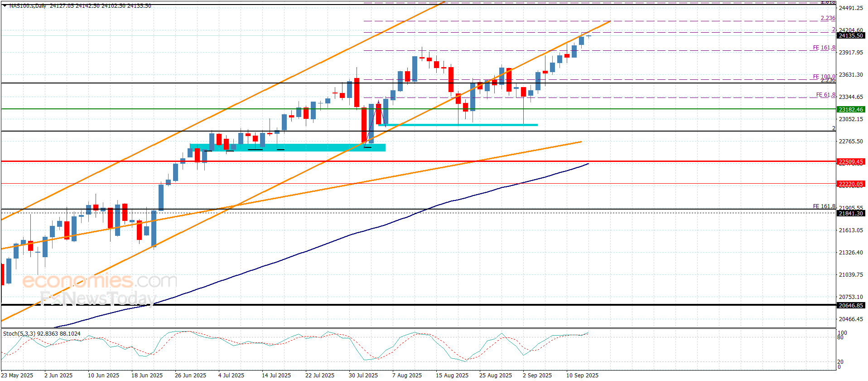
Task: Click the green price label 23182.46
Action: click(x=851, y=109)
